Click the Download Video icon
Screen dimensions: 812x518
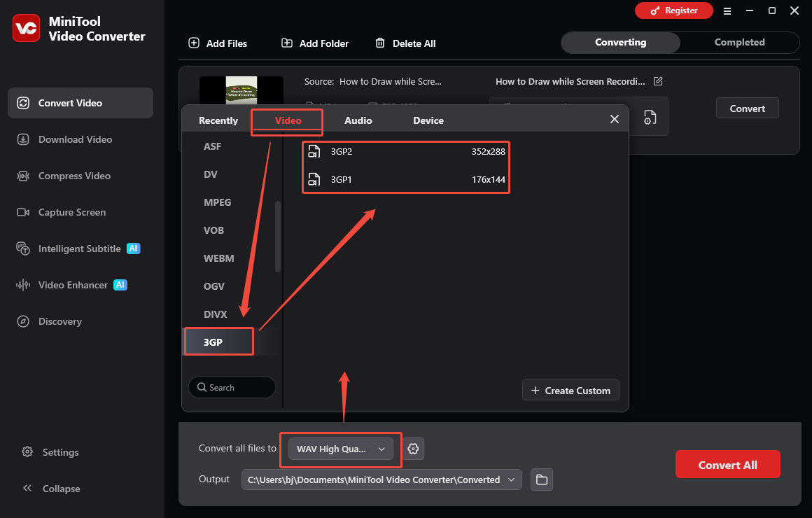tap(23, 139)
